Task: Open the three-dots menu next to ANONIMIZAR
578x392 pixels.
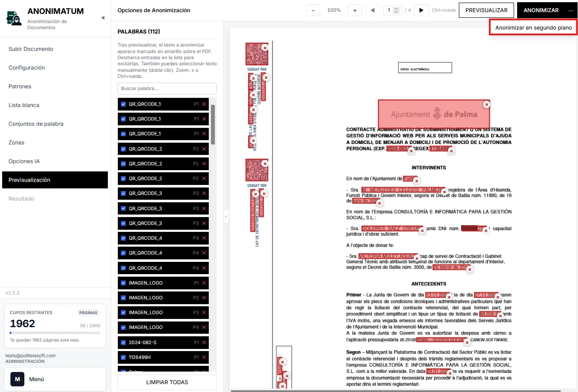Action: [x=571, y=10]
